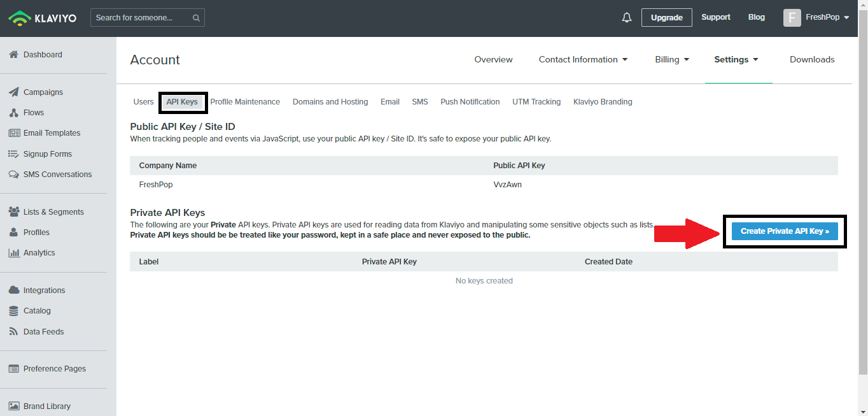Click the Campaigns paper plane icon

coord(13,92)
